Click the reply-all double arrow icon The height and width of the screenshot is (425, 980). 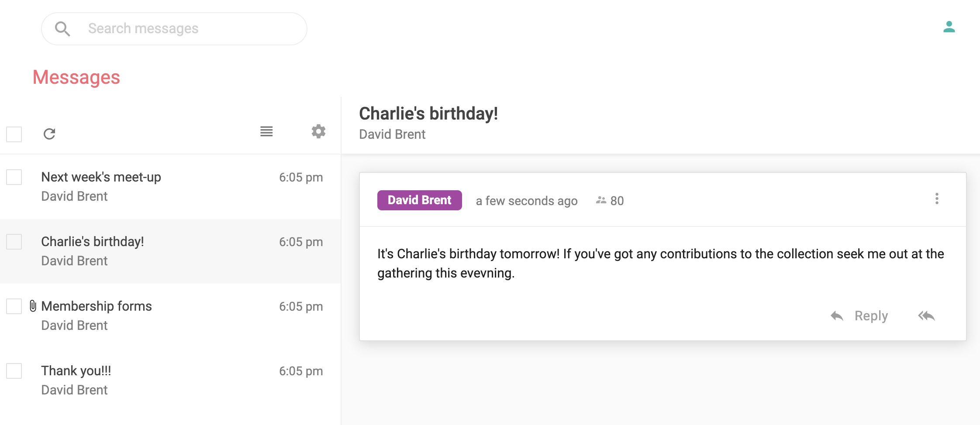(926, 316)
